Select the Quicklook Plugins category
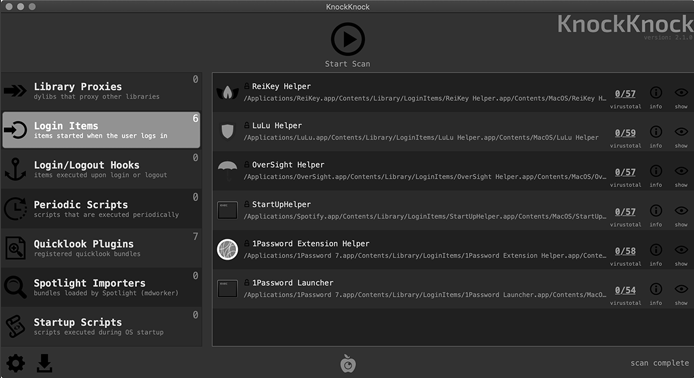Viewport: 694px width, 378px height. click(x=101, y=248)
